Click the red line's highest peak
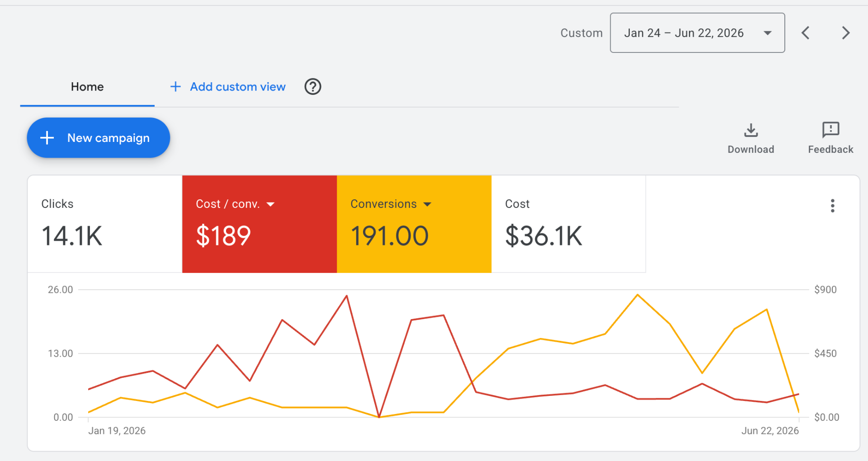Image resolution: width=868 pixels, height=461 pixels. pos(347,296)
